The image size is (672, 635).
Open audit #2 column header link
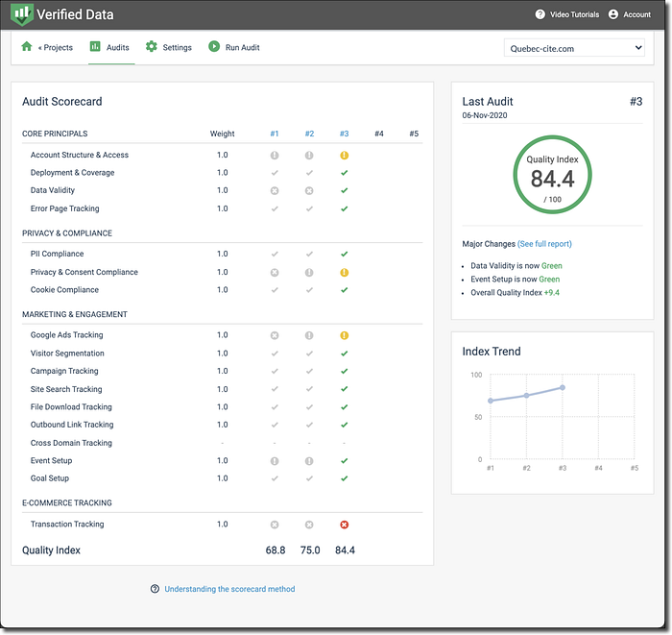(309, 134)
